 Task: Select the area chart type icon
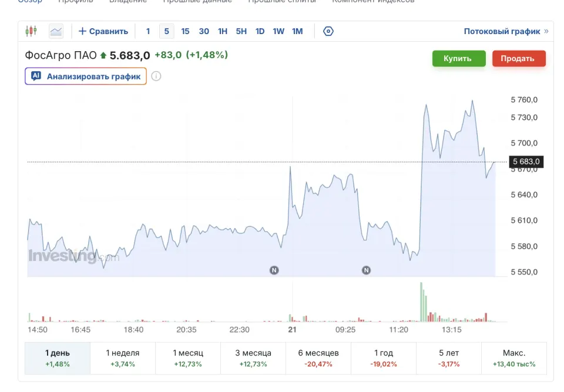point(56,31)
